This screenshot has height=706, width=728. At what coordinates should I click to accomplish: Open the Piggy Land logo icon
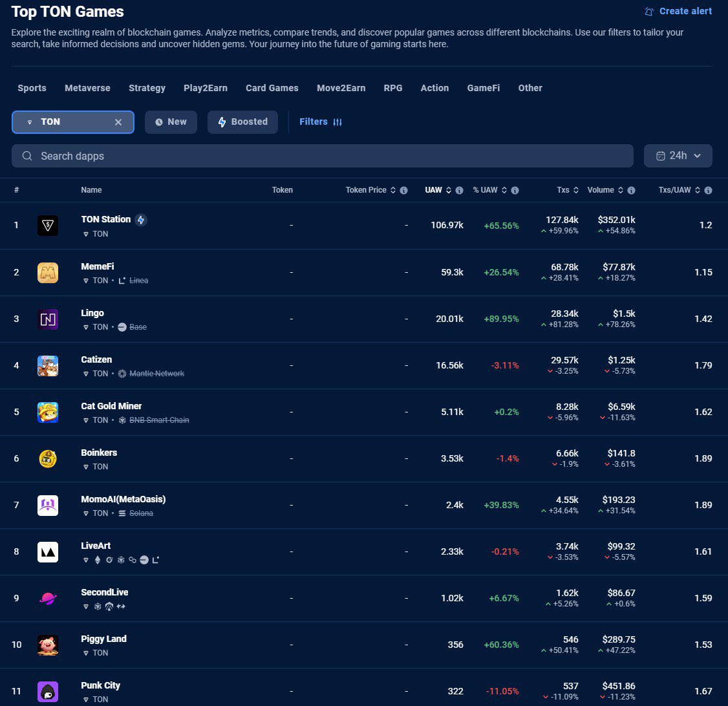click(48, 645)
